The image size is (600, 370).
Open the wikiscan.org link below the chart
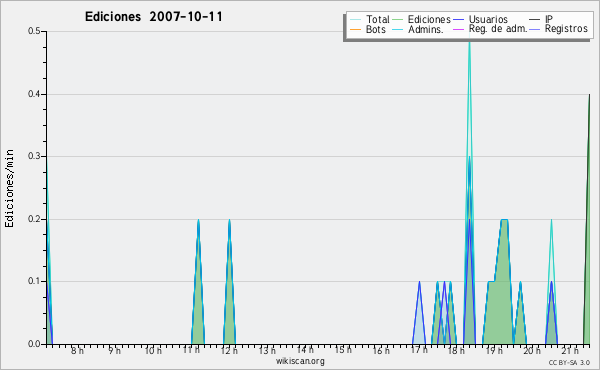click(300, 361)
